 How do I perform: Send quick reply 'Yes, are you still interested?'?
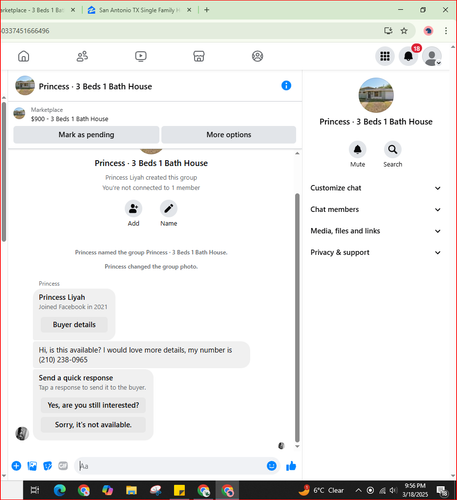pos(93,405)
